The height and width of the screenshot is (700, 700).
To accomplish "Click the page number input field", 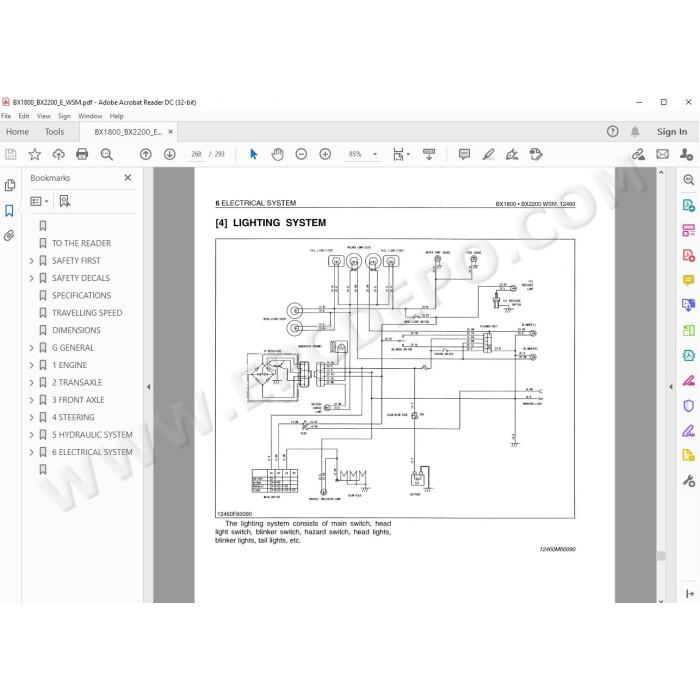I will 196,154.
